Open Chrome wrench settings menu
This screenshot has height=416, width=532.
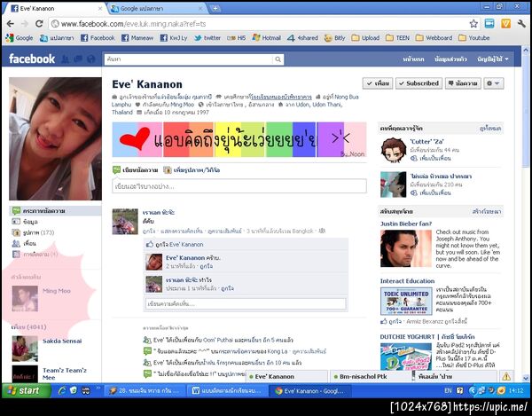click(x=521, y=24)
